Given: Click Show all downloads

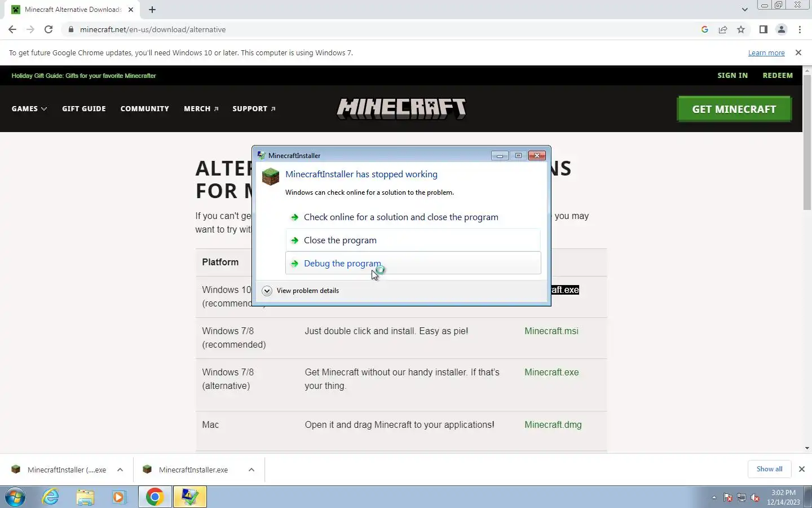Looking at the screenshot, I should click(769, 469).
